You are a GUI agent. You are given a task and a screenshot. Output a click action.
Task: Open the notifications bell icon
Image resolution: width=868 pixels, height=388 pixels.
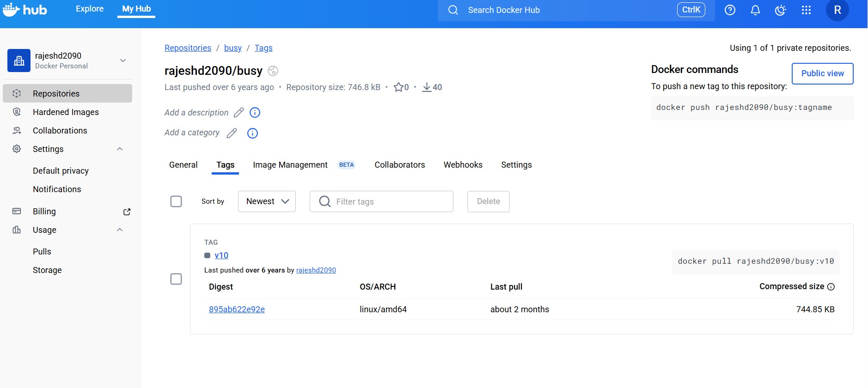coord(755,10)
